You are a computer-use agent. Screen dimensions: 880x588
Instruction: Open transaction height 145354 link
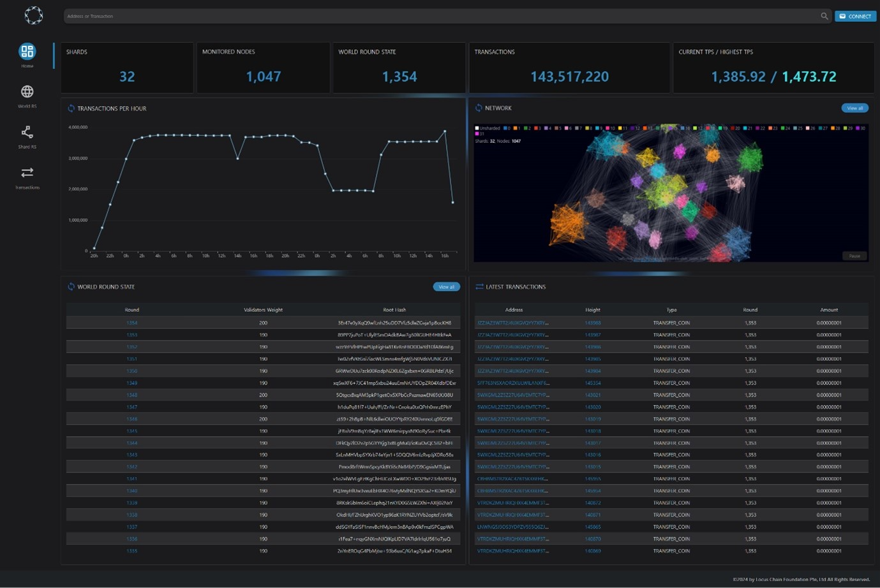tap(592, 383)
